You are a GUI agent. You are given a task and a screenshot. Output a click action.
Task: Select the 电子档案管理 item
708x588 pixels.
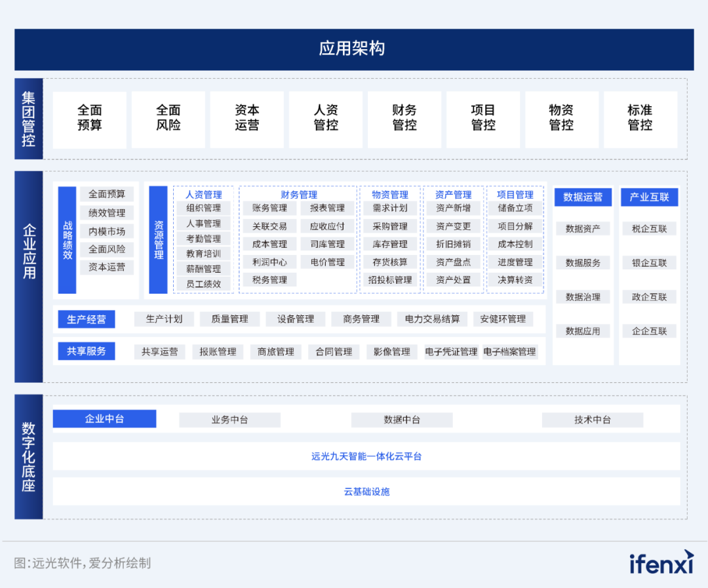click(510, 351)
